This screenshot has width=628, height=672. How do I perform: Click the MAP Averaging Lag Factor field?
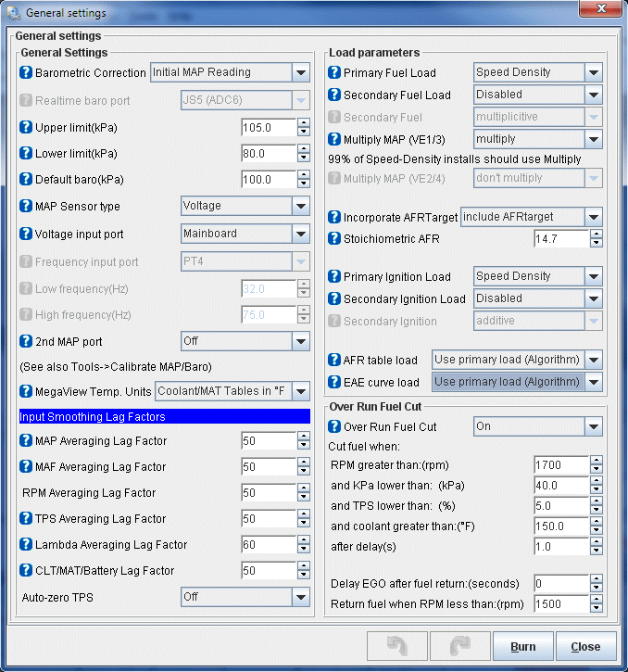(x=269, y=440)
